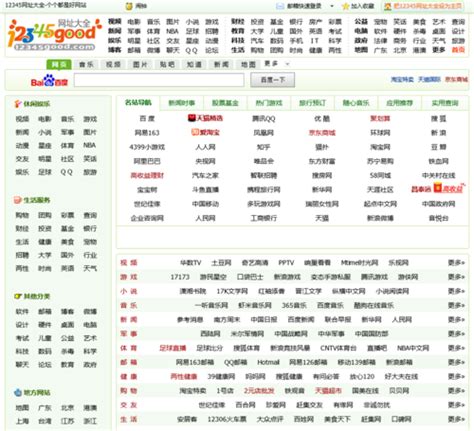Open the Hotmail link in mailbox row
The width and height of the screenshot is (474, 431).
pos(268,362)
